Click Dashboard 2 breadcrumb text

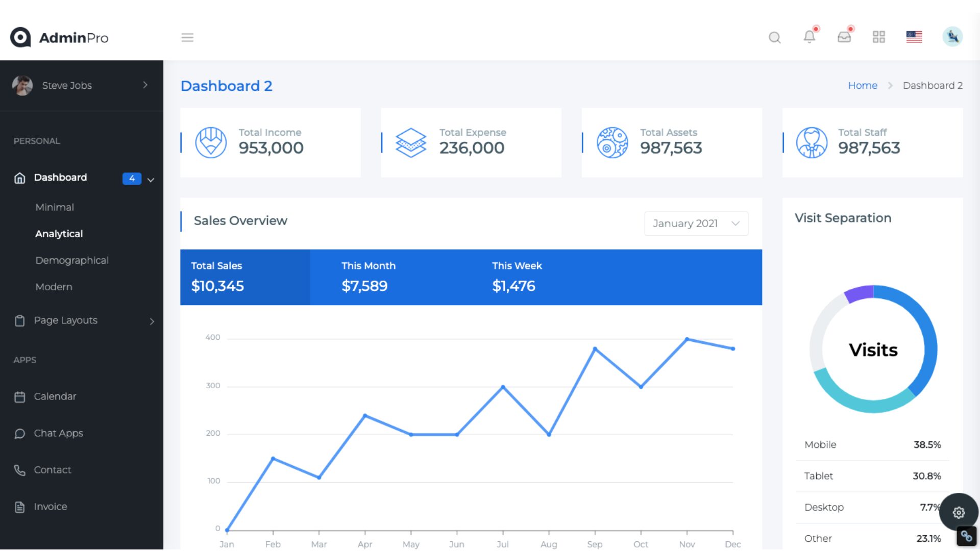(x=933, y=85)
